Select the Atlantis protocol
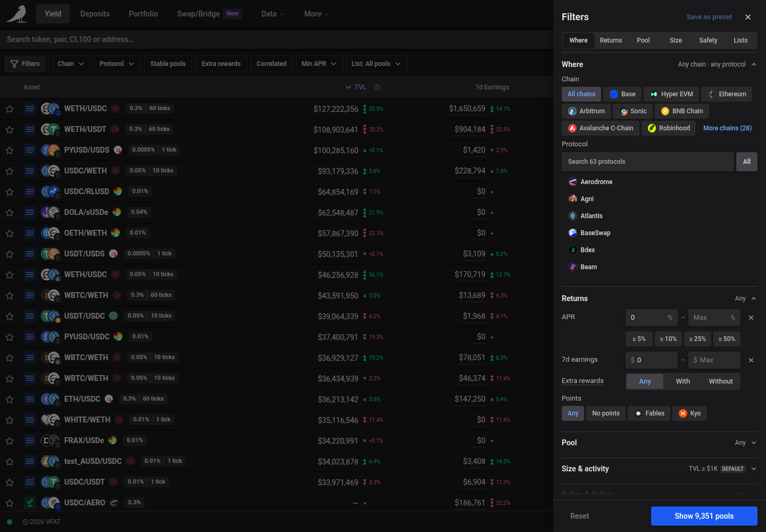 pyautogui.click(x=660, y=216)
